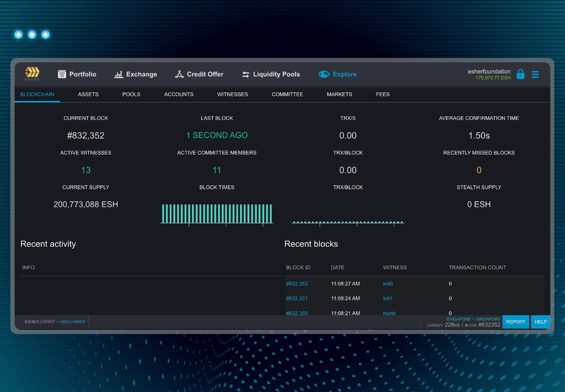Screen dimensions: 565x392
Task: Click the 1 SECOND AGO value
Action: click(217, 135)
